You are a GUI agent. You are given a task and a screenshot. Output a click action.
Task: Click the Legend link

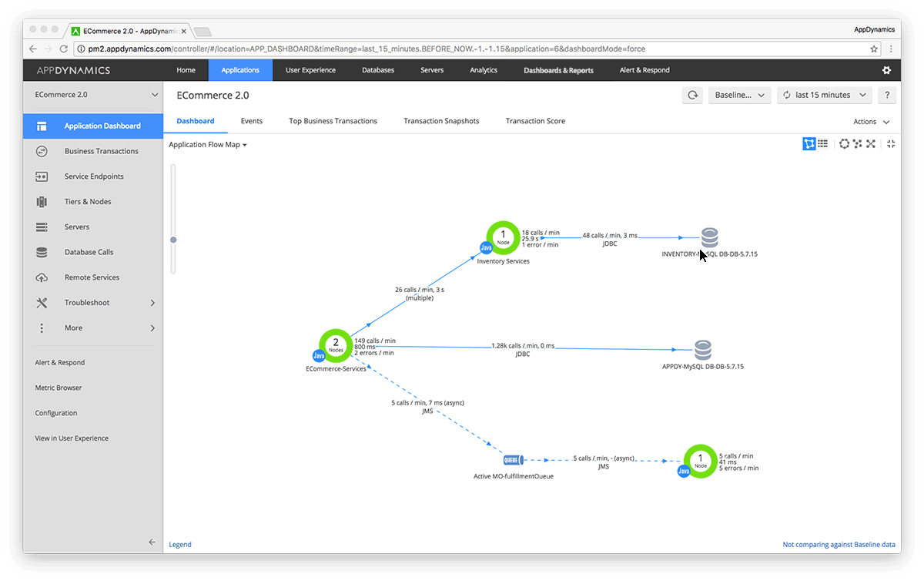(180, 545)
